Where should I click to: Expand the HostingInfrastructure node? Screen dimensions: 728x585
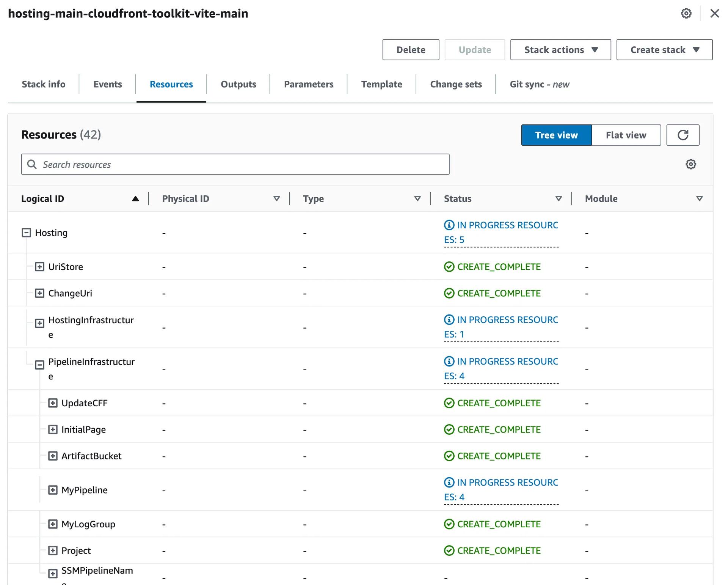[39, 323]
